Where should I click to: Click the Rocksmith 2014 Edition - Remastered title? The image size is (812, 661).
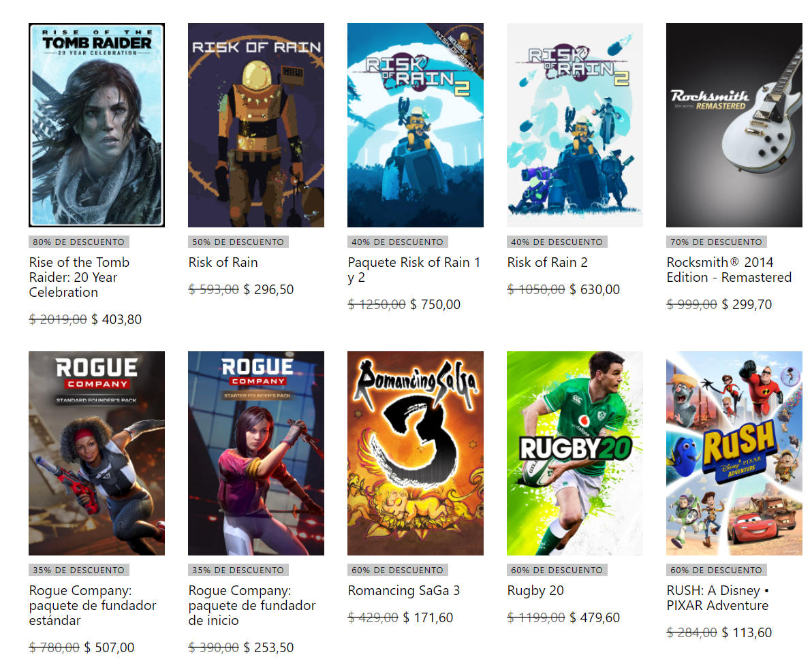click(x=729, y=270)
